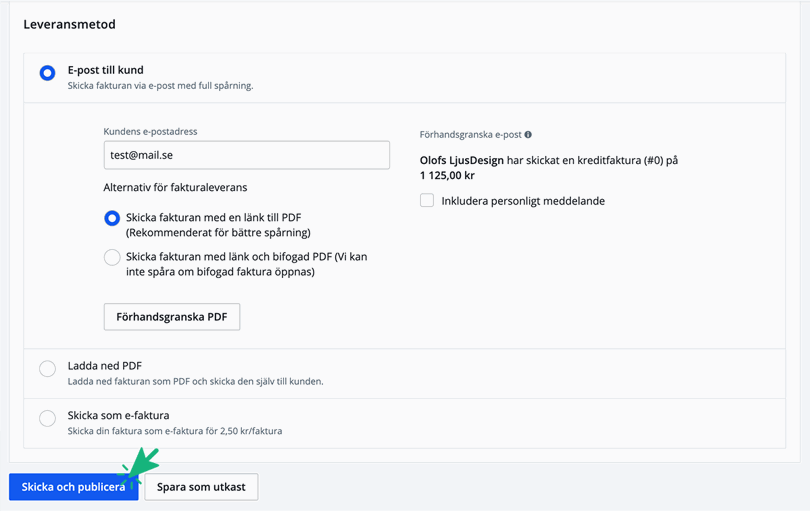Click the Skicka och publicera button
810x511 pixels.
pos(73,487)
